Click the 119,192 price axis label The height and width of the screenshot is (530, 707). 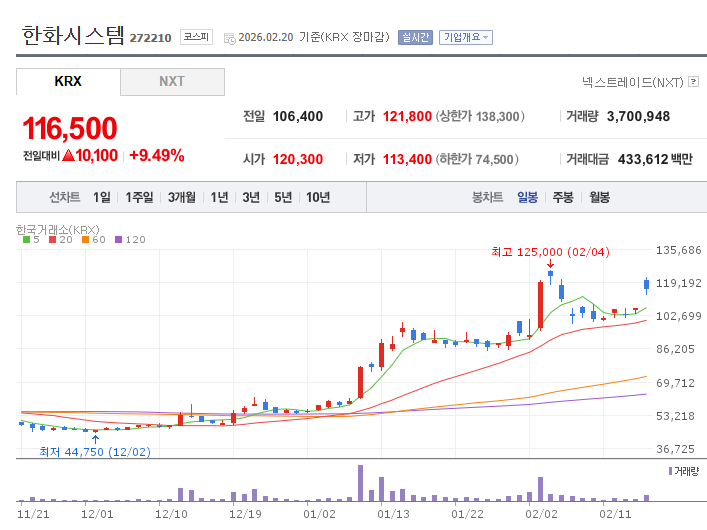point(679,283)
